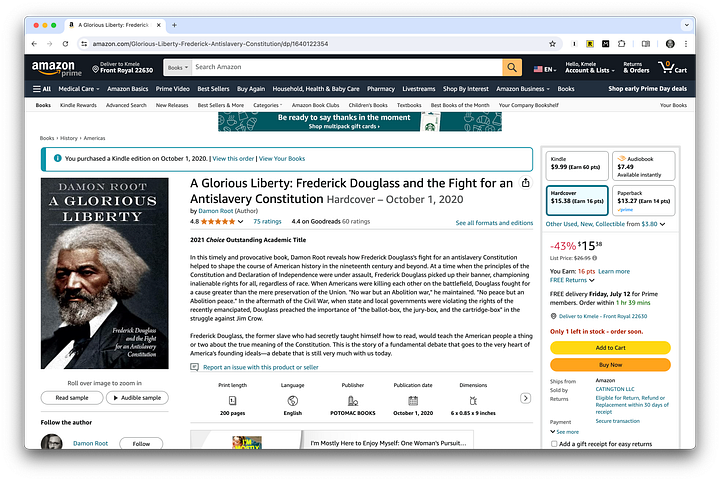Viewport: 720px width, 481px height.
Task: Click the Publisher building icon
Action: 353,401
